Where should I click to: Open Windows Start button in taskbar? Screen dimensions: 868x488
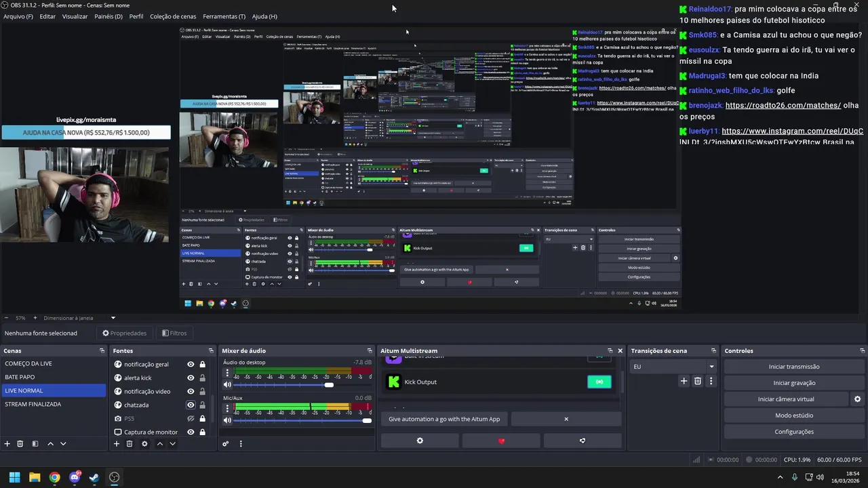pyautogui.click(x=14, y=477)
